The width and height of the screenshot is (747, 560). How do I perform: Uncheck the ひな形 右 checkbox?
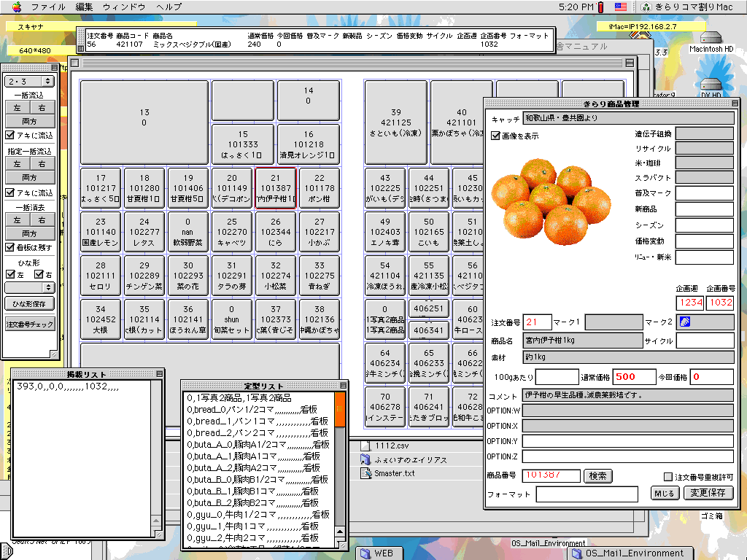pyautogui.click(x=39, y=274)
